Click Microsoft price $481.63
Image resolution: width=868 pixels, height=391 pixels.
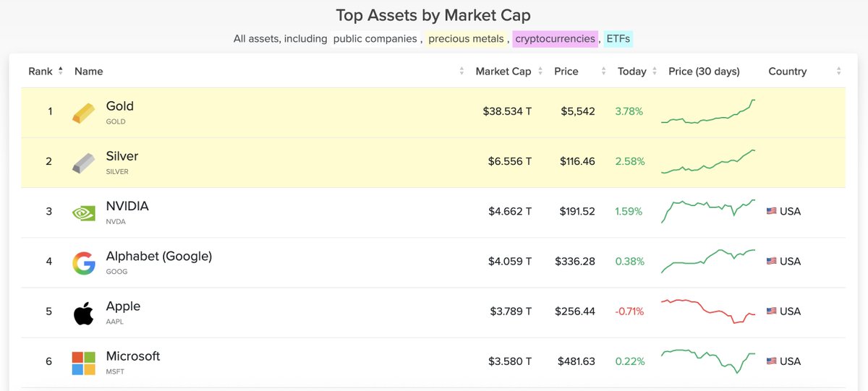point(576,361)
